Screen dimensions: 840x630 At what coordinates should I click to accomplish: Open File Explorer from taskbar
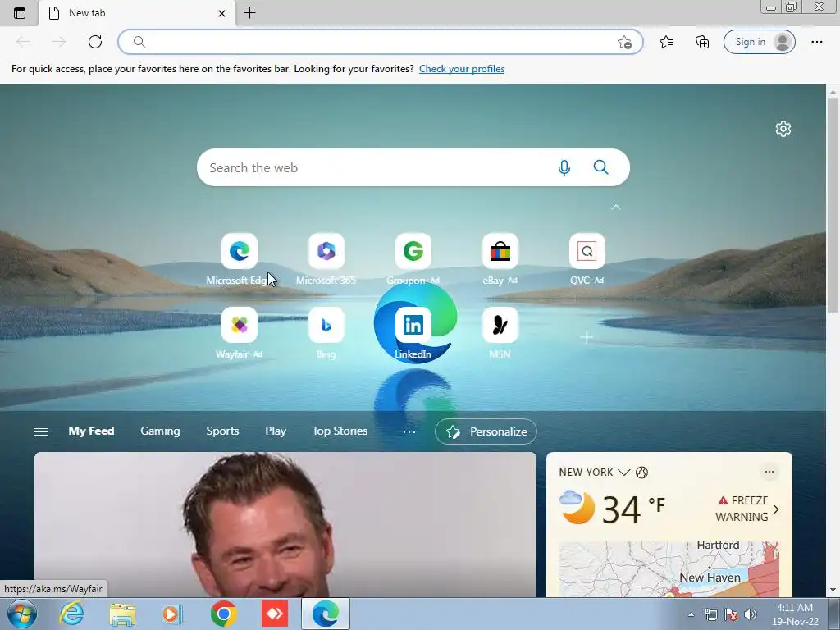pyautogui.click(x=122, y=614)
